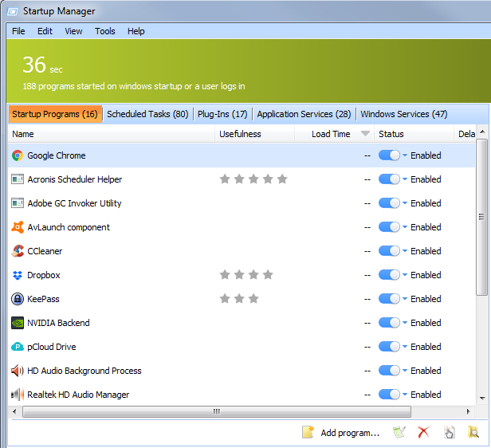Click the horizontal scrollbar right arrow
This screenshot has width=491, height=448.
(469, 411)
